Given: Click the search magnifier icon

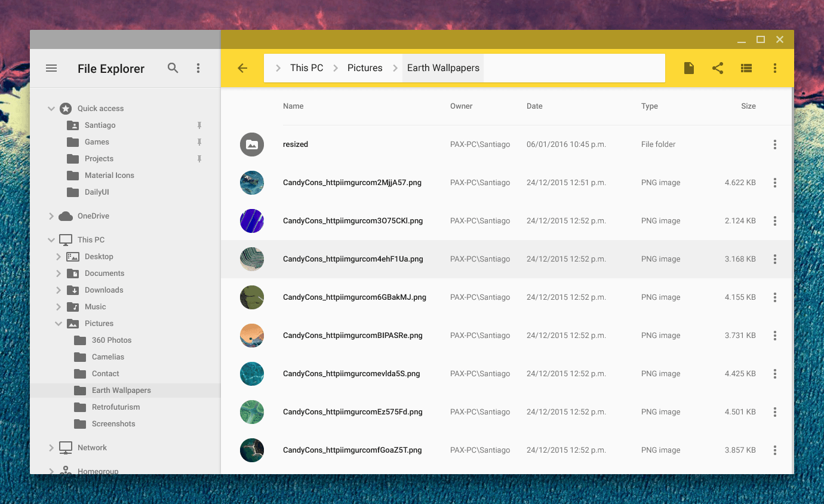Looking at the screenshot, I should point(173,68).
